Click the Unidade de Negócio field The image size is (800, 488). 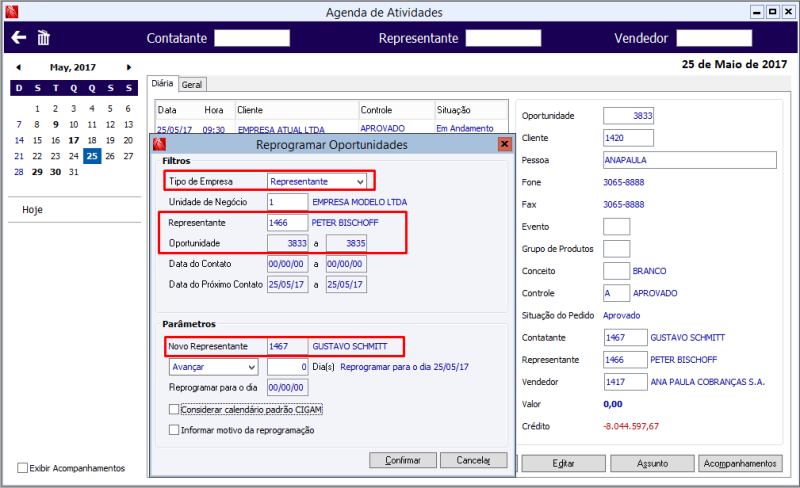point(288,202)
